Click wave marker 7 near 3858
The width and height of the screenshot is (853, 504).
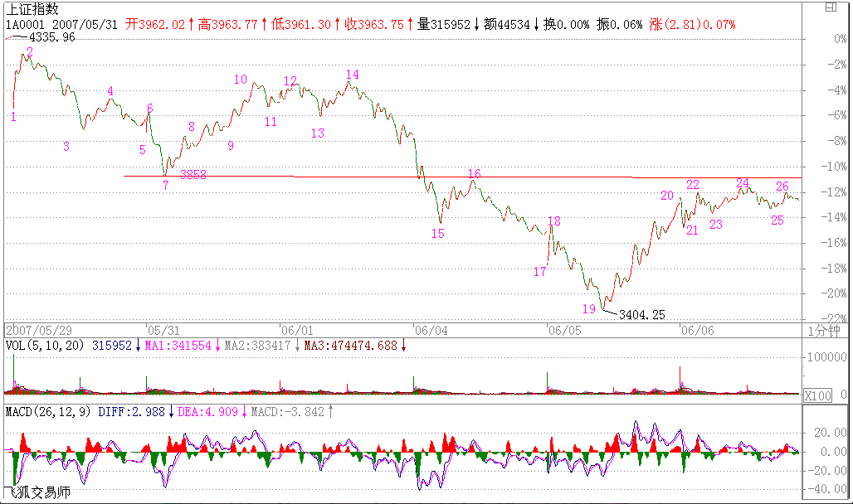(x=165, y=185)
